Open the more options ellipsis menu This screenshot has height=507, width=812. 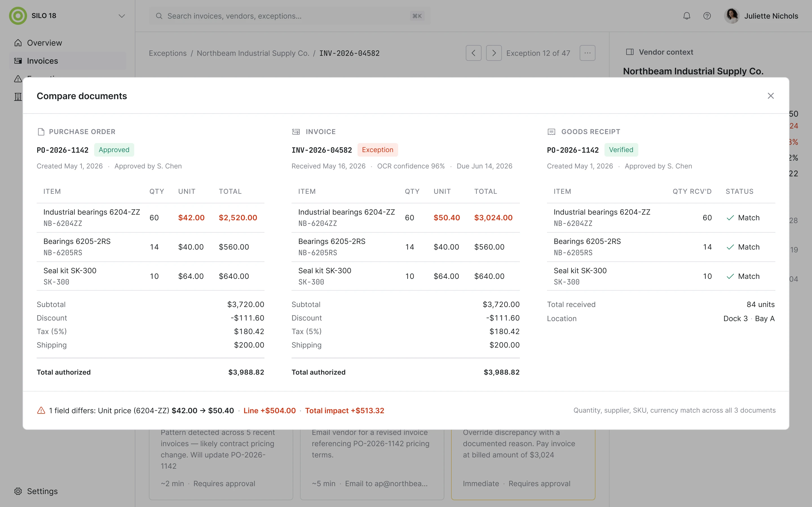pyautogui.click(x=587, y=53)
